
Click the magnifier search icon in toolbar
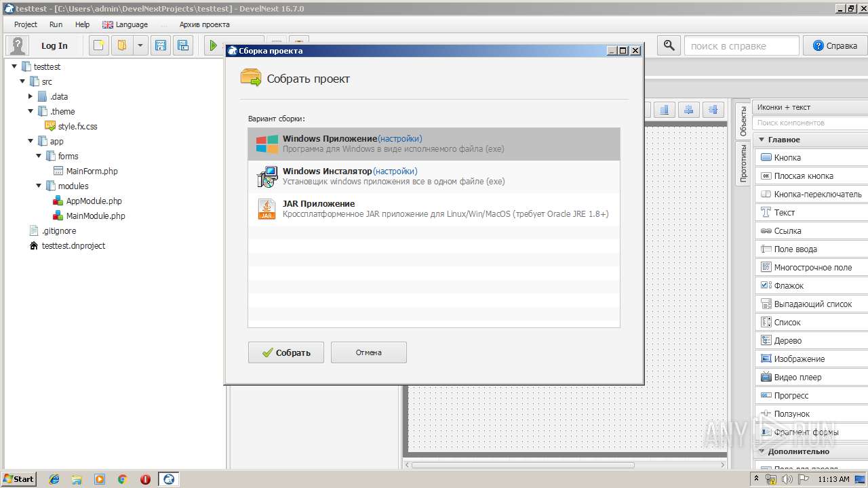click(669, 45)
